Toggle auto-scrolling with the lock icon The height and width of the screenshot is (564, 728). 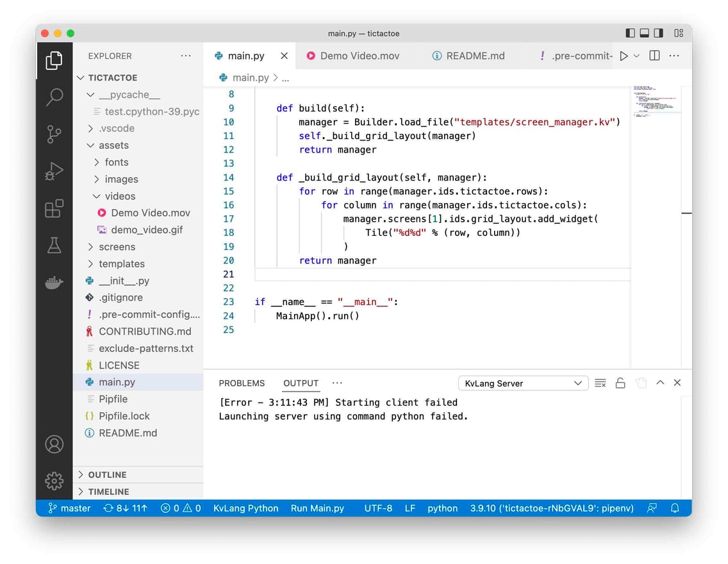(x=620, y=383)
